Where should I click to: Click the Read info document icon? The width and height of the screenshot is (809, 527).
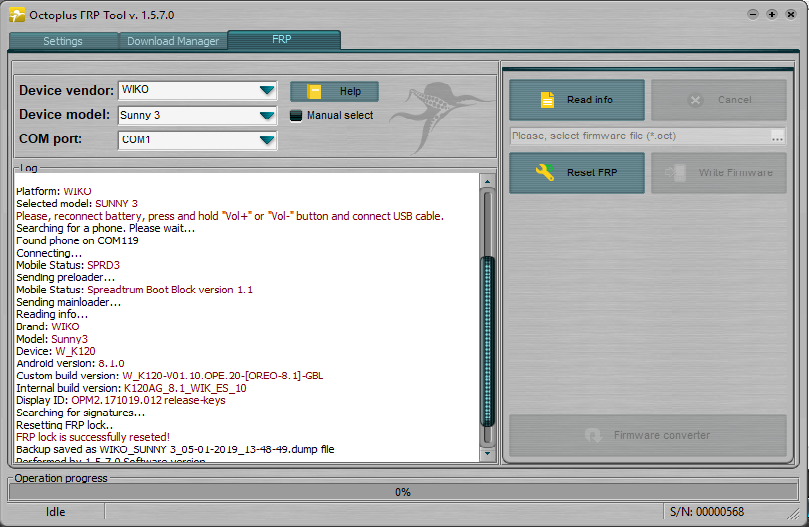(x=547, y=100)
